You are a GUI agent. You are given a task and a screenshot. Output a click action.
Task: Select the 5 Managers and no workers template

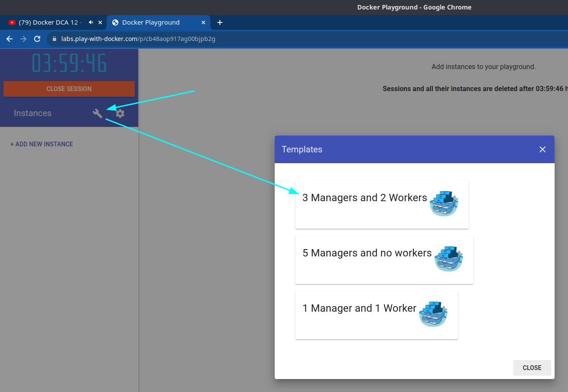pyautogui.click(x=367, y=253)
